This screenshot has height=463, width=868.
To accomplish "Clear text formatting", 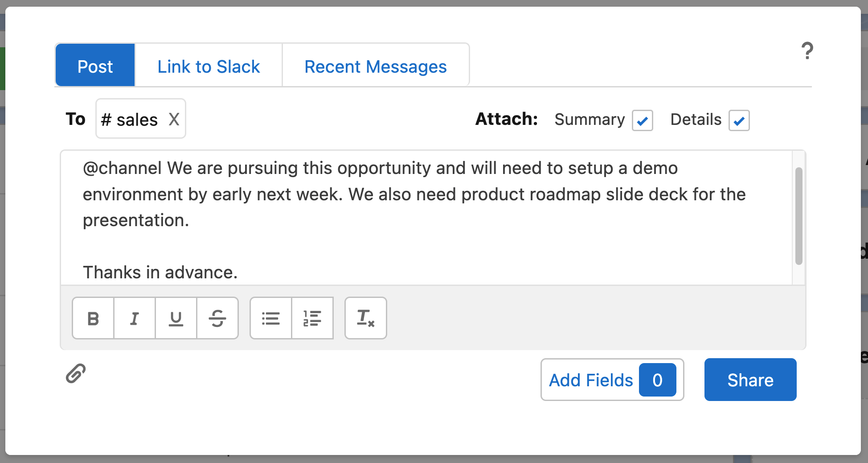I will point(365,318).
